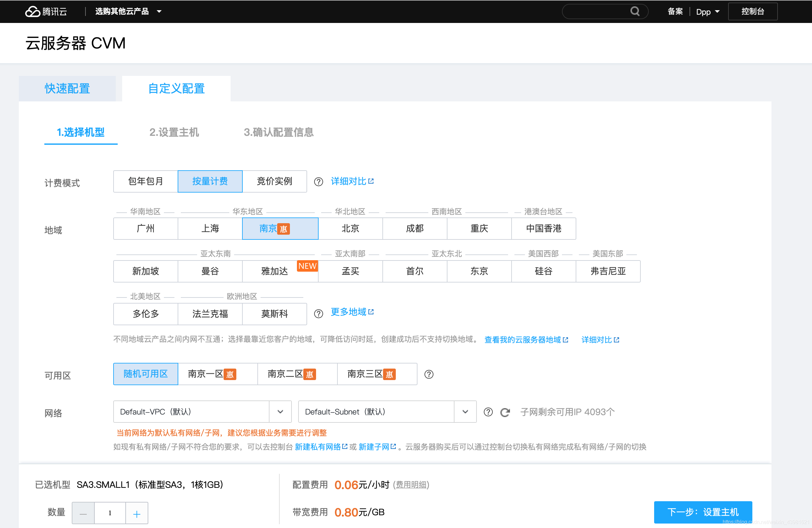This screenshot has width=812, height=528.
Task: Open 备案 in top bar
Action: click(x=675, y=11)
